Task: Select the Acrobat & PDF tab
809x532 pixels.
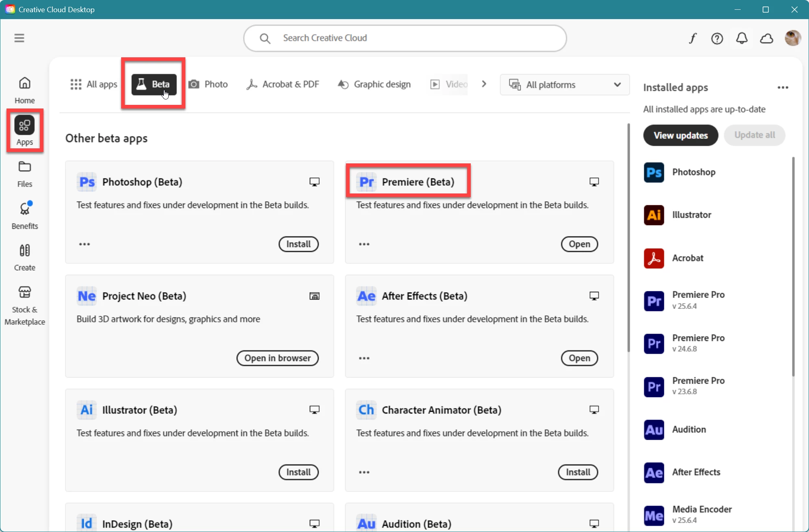Action: click(283, 84)
